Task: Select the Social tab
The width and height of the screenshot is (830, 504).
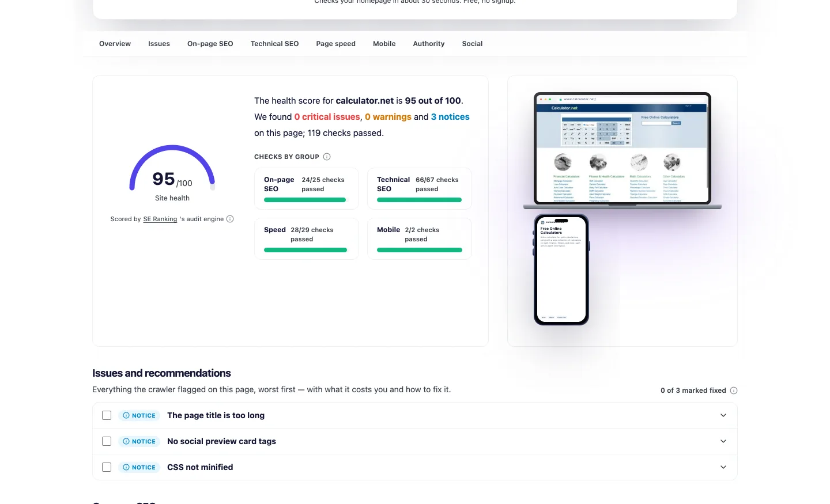Action: pyautogui.click(x=472, y=44)
